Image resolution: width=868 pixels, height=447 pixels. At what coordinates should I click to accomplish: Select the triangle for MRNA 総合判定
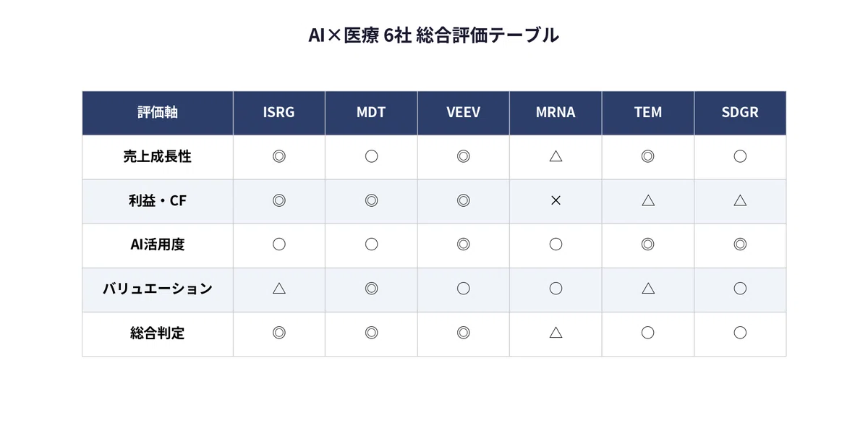point(556,333)
